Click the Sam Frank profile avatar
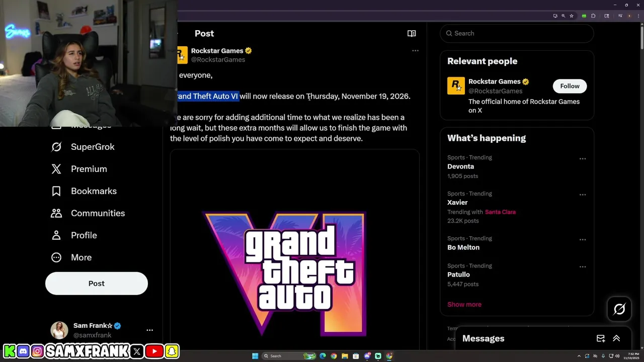 [59, 330]
